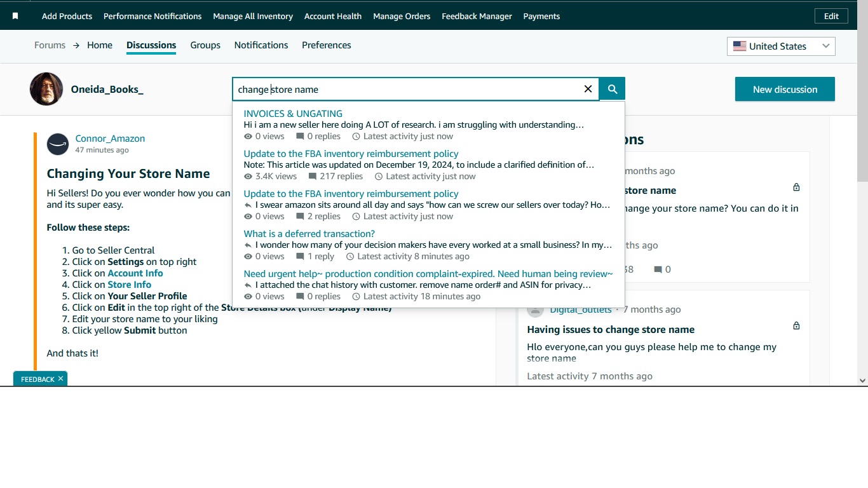This screenshot has width=868, height=488.
Task: Click the bookmark icon in top bar
Action: (15, 16)
